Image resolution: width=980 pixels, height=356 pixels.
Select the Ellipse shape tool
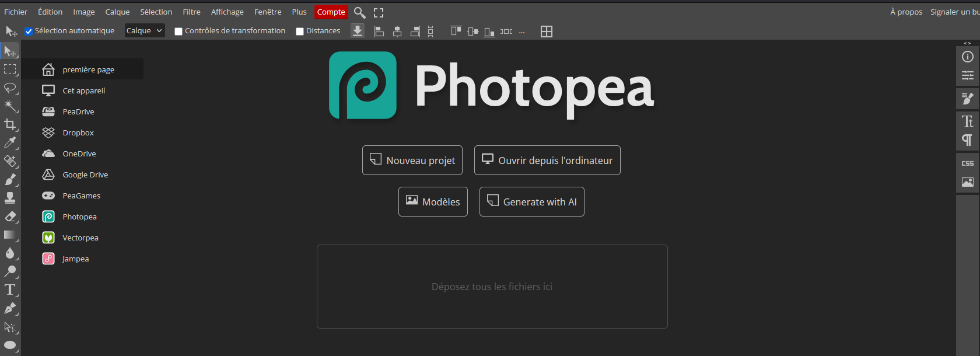click(x=10, y=345)
